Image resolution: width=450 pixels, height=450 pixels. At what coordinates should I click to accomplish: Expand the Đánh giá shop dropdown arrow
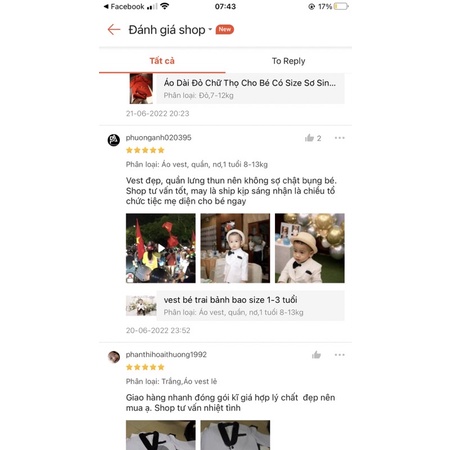click(210, 29)
